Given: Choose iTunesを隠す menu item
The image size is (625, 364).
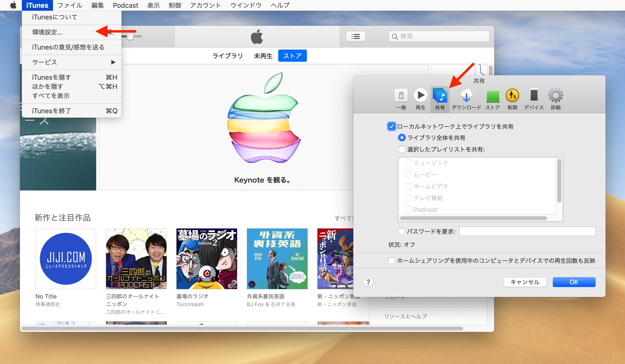Looking at the screenshot, I should [x=72, y=77].
